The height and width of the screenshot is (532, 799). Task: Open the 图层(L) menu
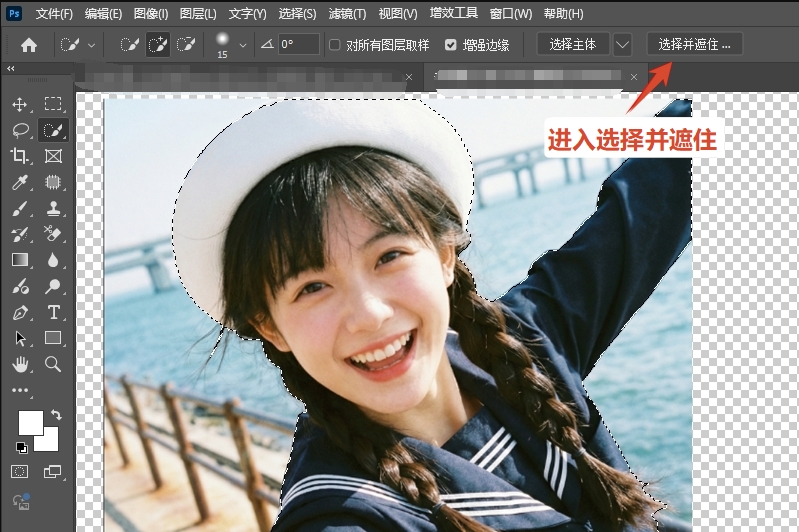tap(198, 14)
